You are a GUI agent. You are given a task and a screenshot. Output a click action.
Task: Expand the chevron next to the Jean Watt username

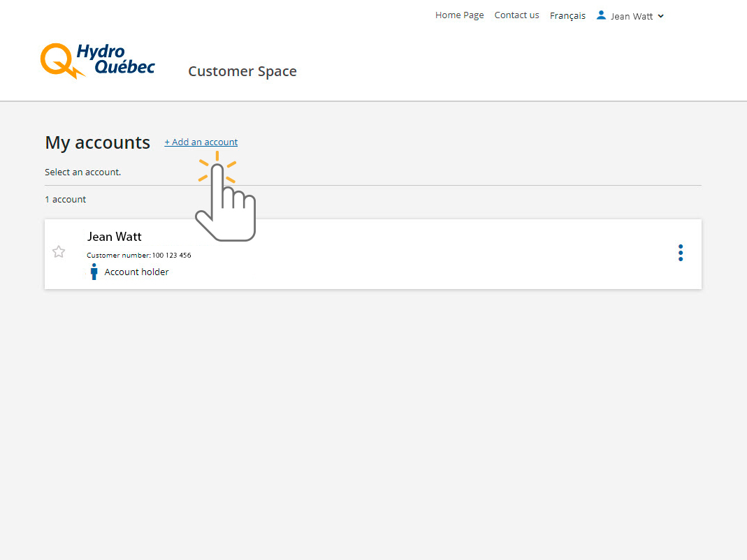click(x=661, y=16)
